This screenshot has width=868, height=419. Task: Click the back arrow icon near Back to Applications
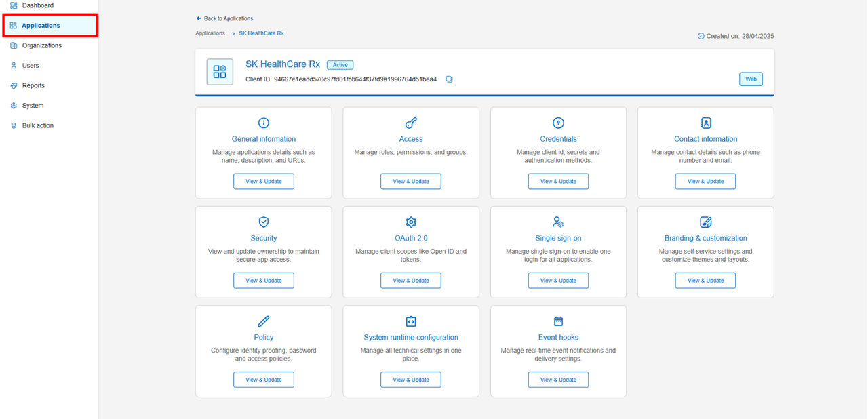point(199,18)
